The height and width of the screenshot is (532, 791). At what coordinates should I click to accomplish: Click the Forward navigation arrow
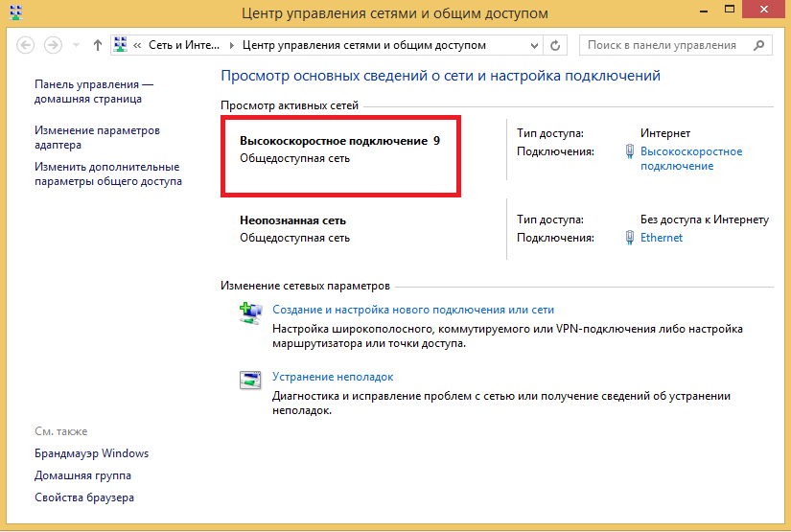pos(54,45)
